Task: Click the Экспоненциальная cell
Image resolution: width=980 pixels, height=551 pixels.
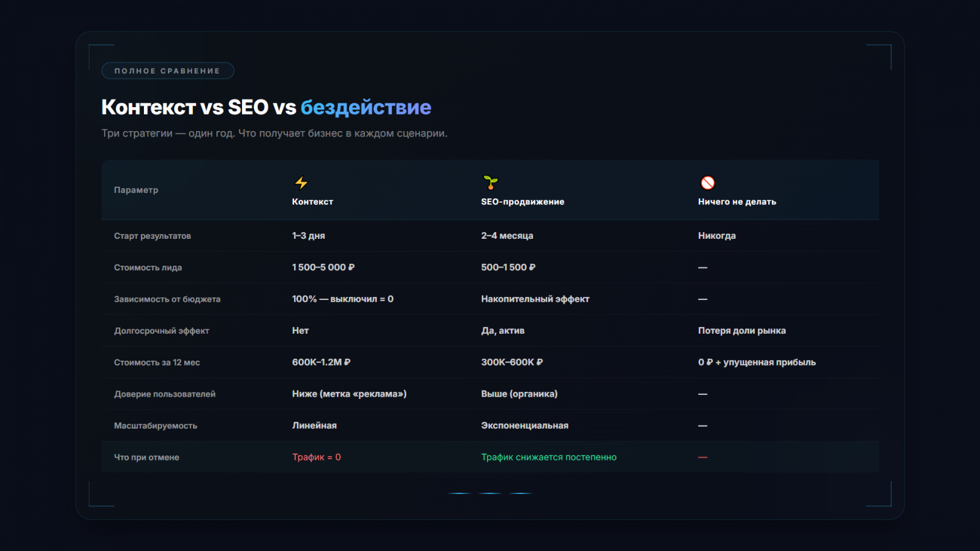Action: [x=524, y=425]
